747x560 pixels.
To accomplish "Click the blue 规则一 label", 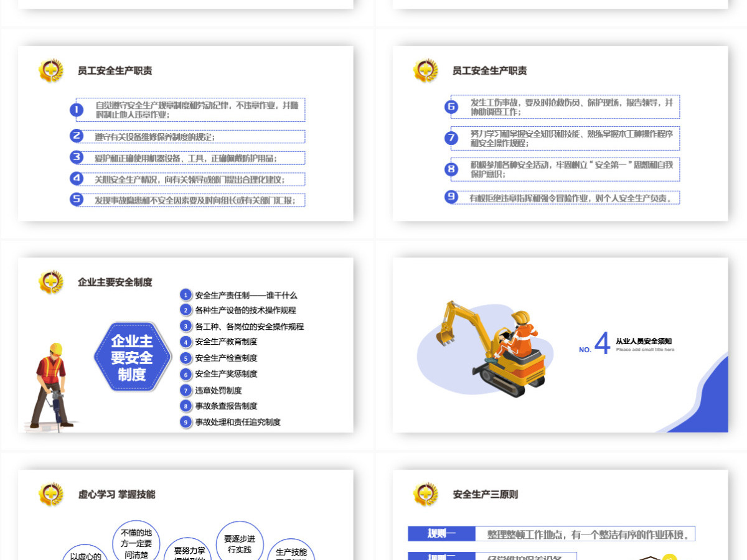I will point(441,533).
